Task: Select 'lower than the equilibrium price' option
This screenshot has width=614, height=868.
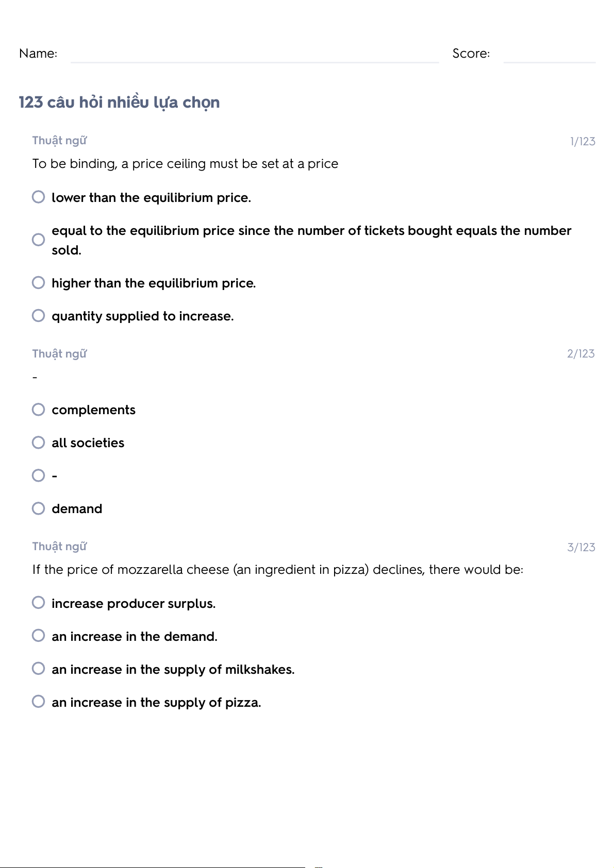Action: coord(39,197)
